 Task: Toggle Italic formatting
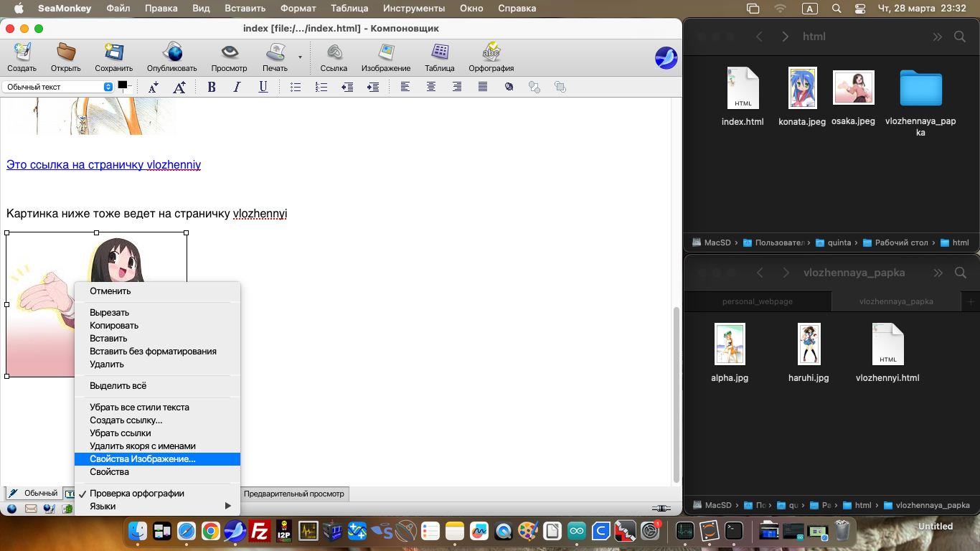coord(237,87)
